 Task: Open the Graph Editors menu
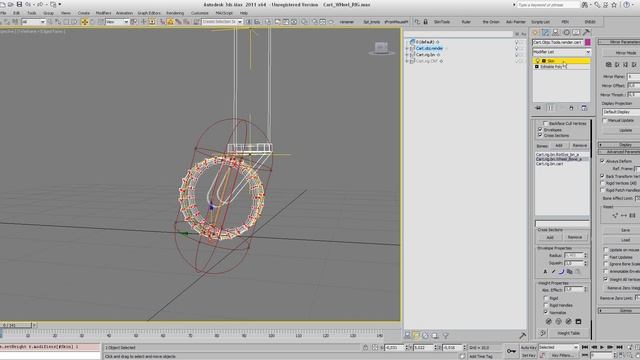pos(149,13)
